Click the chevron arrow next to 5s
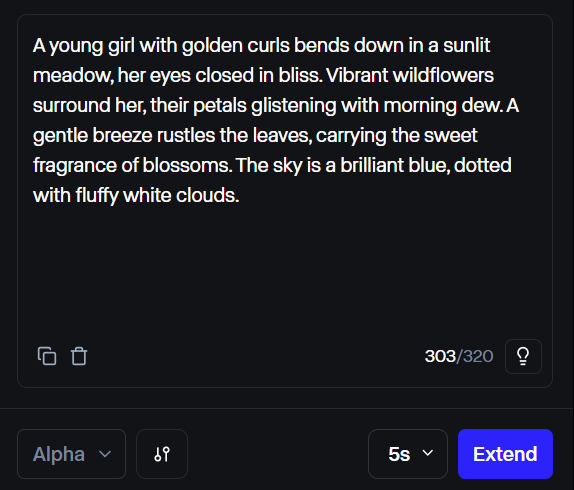The height and width of the screenshot is (490, 574). coord(428,453)
